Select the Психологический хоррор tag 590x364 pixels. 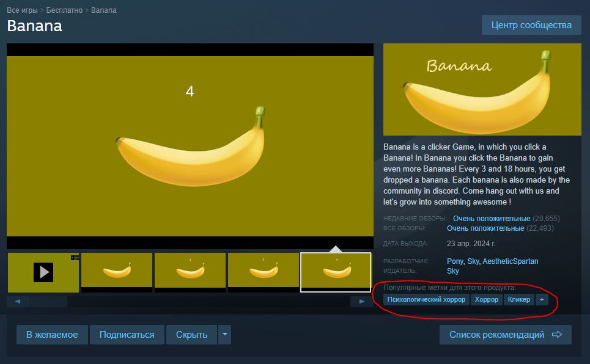pyautogui.click(x=426, y=300)
